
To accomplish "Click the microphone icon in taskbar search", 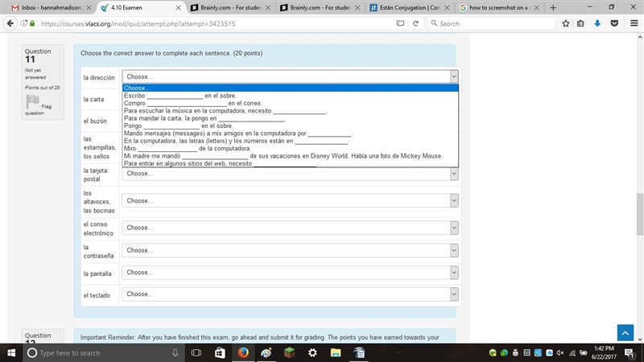I will [x=175, y=352].
